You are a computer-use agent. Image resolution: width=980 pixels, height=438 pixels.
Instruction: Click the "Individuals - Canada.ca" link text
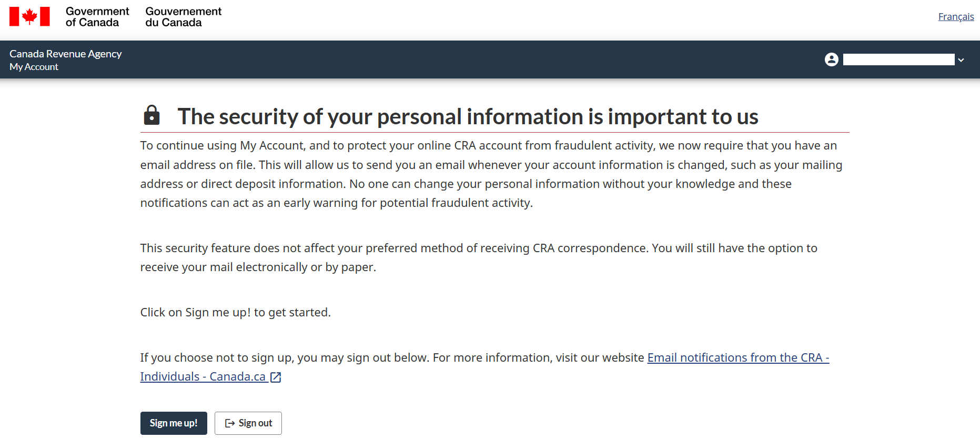pyautogui.click(x=203, y=377)
